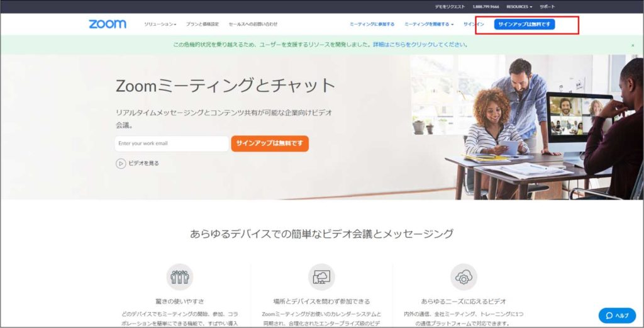Click the play icon next to ビデオを見る
The height and width of the screenshot is (328, 644).
click(x=121, y=163)
